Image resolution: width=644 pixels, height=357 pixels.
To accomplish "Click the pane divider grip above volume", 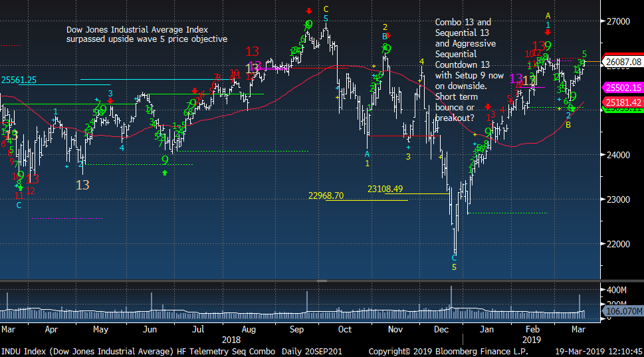I will coord(322,281).
